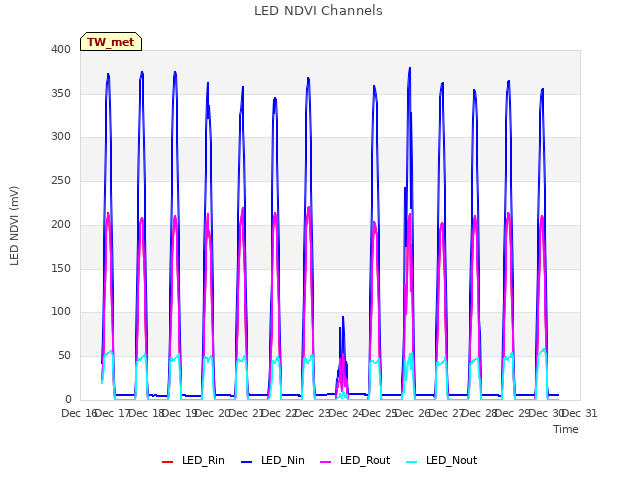
Task: Click the Dec 27 x-axis tick label
Action: click(x=446, y=413)
